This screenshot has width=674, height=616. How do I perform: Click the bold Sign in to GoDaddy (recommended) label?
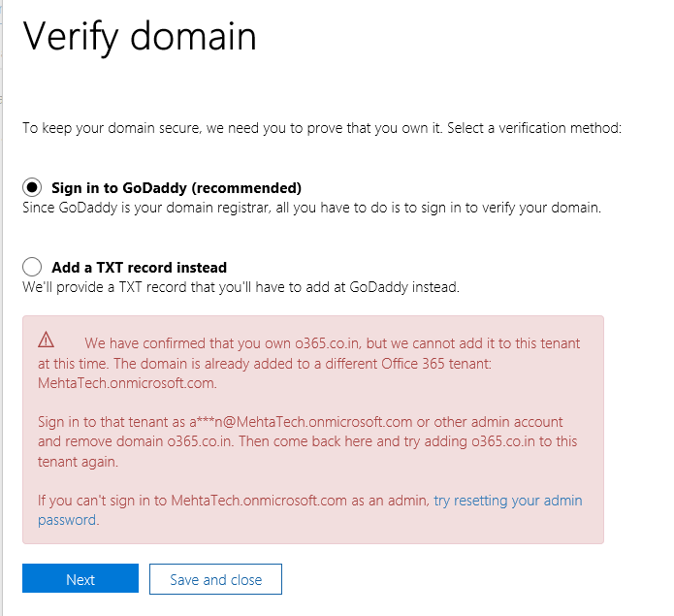tap(177, 188)
